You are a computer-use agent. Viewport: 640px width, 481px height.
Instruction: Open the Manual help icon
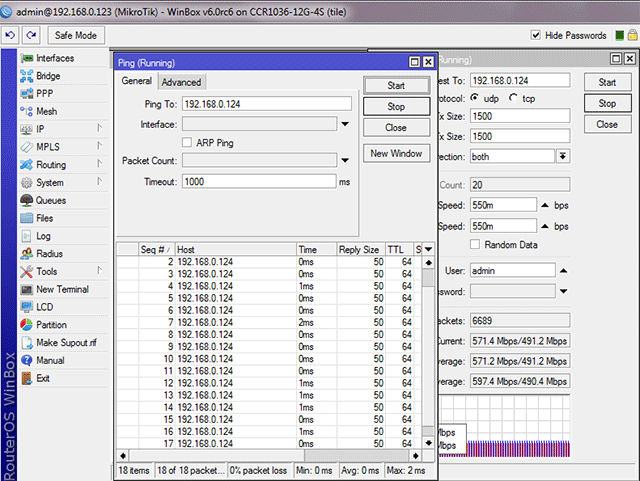(27, 361)
